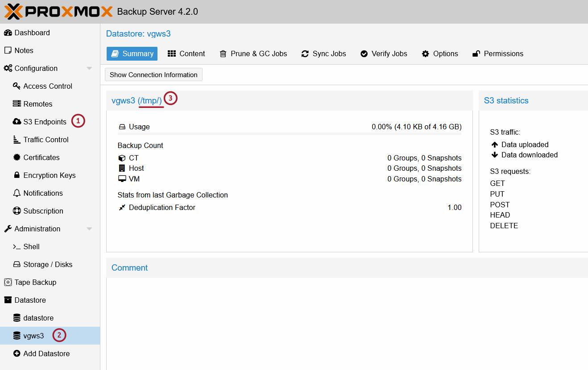Click the Remotes server icon
588x370 pixels.
point(17,104)
